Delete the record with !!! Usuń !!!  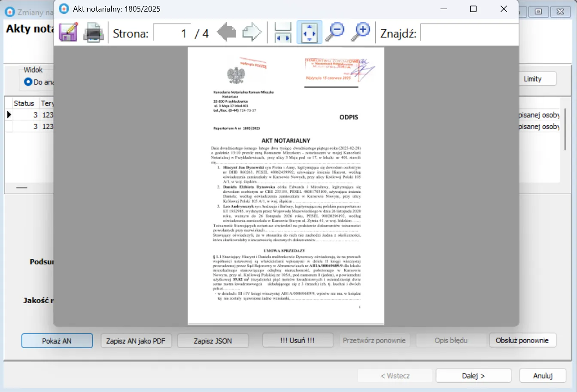pos(298,340)
